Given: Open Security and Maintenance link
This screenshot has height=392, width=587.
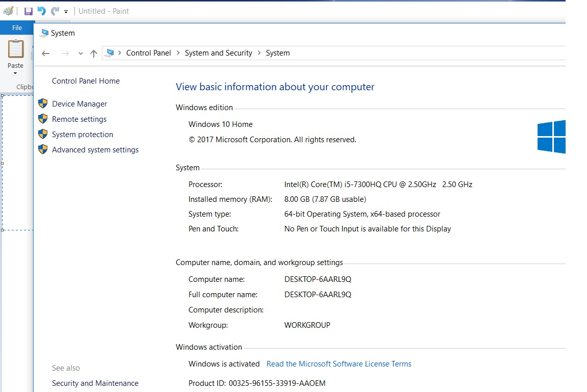Looking at the screenshot, I should pos(95,383).
